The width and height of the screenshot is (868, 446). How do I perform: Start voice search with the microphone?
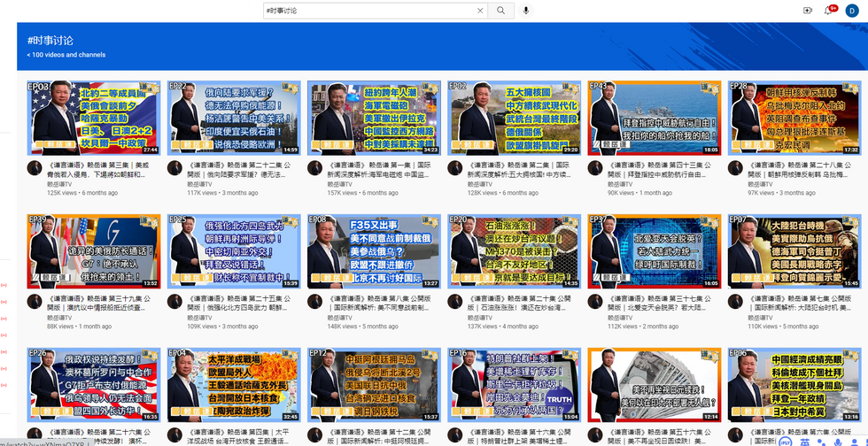[526, 11]
